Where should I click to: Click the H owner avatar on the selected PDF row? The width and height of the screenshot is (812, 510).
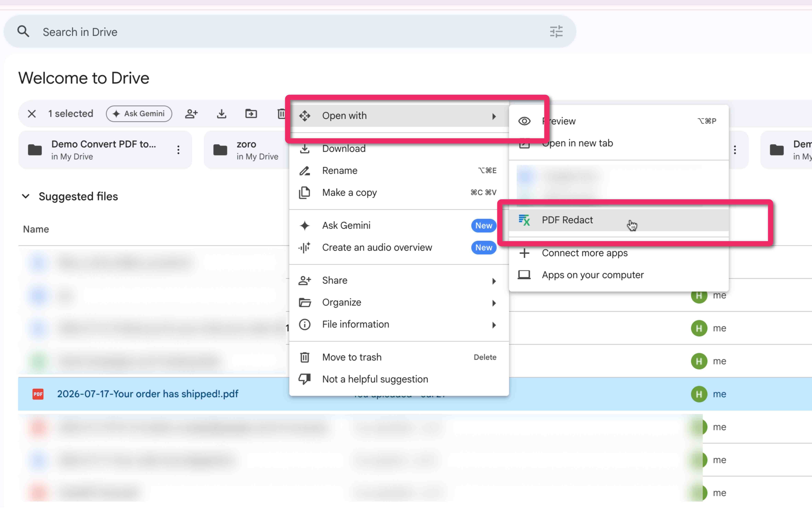coord(699,394)
